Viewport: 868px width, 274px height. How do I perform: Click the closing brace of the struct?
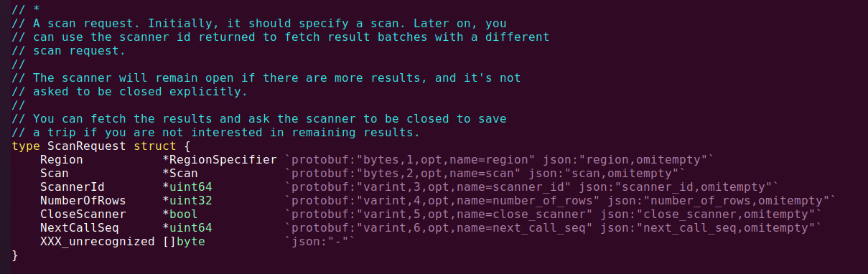pyautogui.click(x=15, y=255)
